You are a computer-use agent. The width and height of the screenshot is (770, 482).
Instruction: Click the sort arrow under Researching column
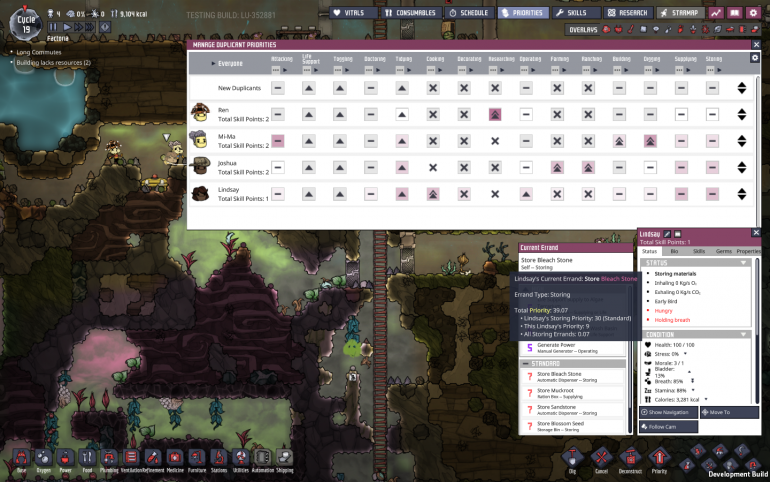pos(502,70)
